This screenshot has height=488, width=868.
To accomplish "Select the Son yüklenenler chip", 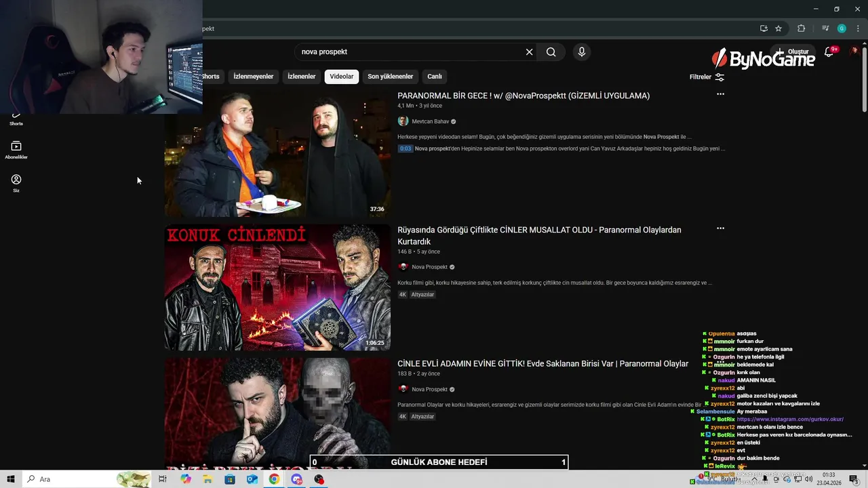I will click(391, 77).
